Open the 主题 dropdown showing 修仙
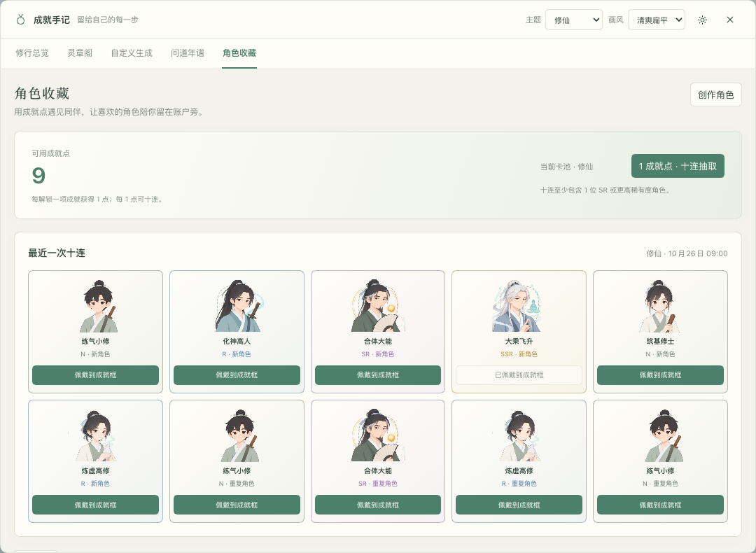756x553 pixels. (x=574, y=20)
